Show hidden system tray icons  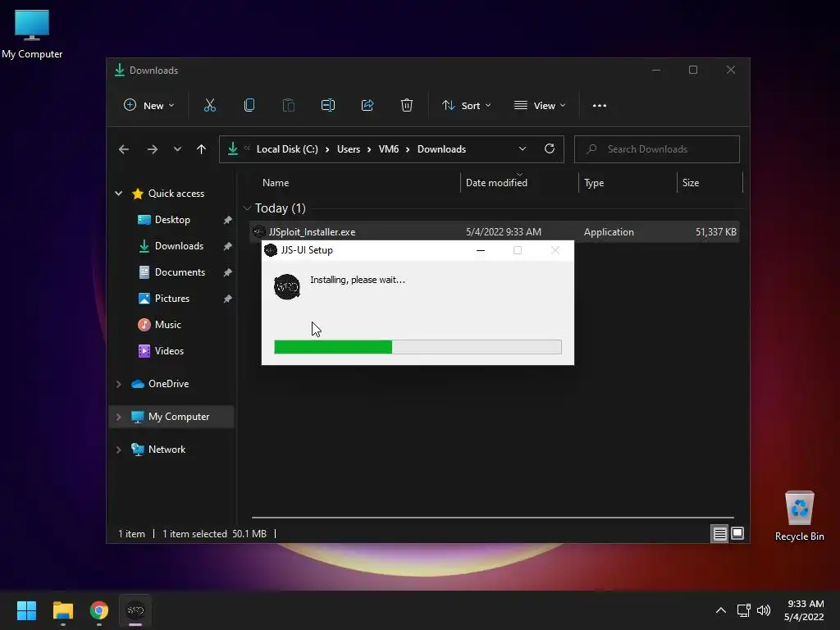click(x=721, y=610)
